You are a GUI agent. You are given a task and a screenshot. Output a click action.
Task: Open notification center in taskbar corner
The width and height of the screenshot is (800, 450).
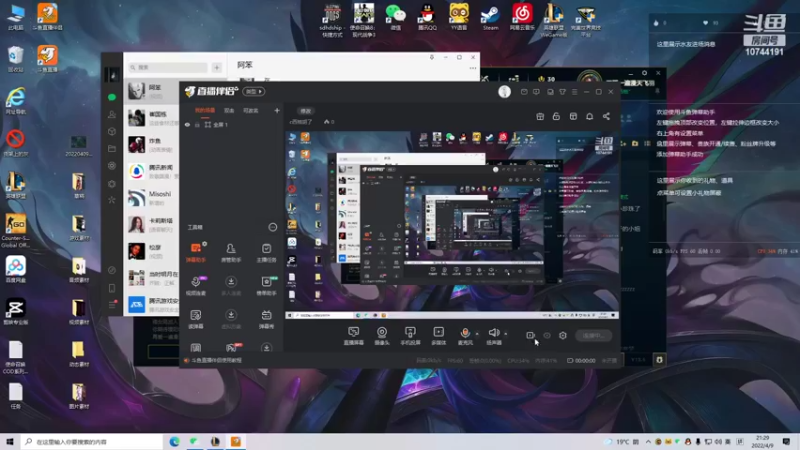(786, 441)
